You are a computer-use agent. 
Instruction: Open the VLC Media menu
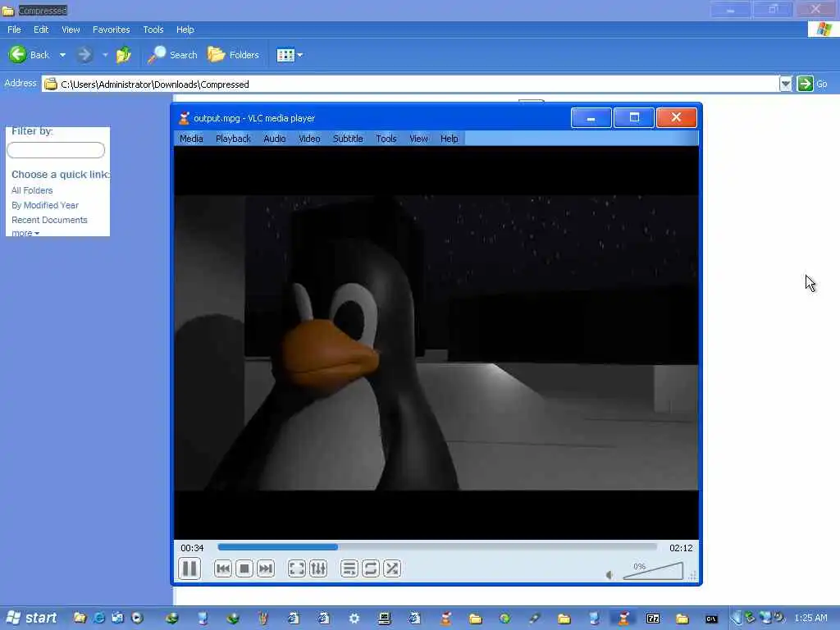(191, 139)
